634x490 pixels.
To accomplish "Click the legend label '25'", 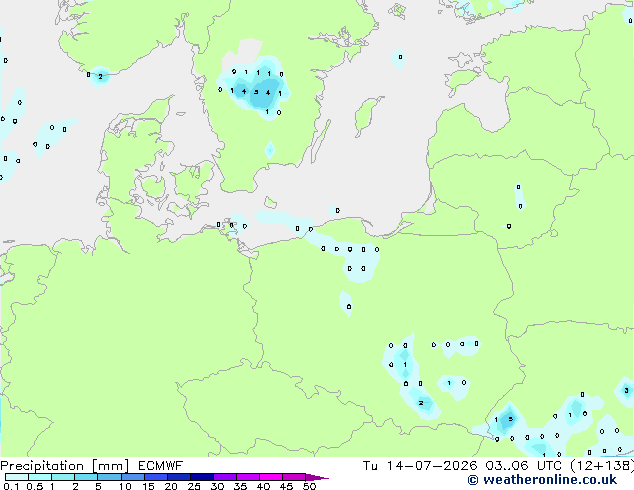I will point(194,486).
